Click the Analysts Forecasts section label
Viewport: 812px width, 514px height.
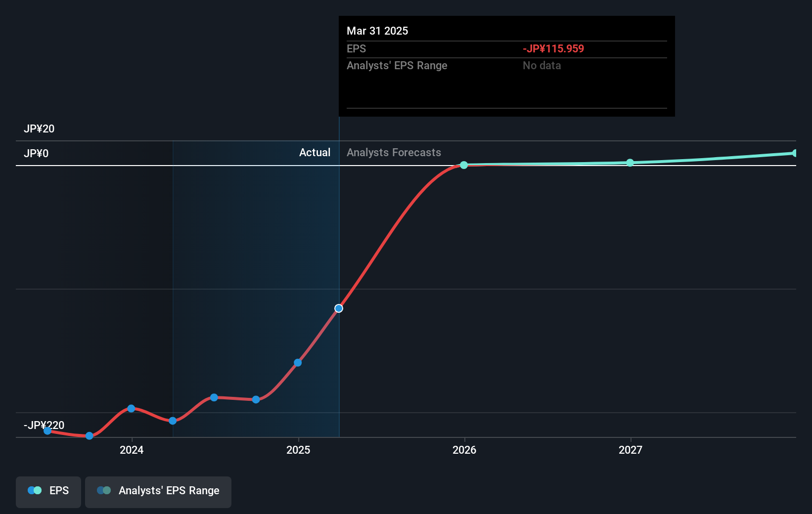394,153
